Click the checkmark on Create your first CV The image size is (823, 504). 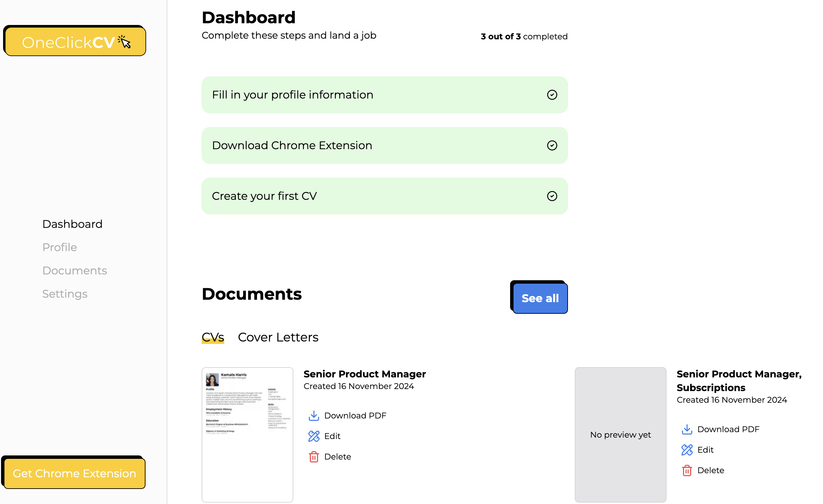(552, 196)
